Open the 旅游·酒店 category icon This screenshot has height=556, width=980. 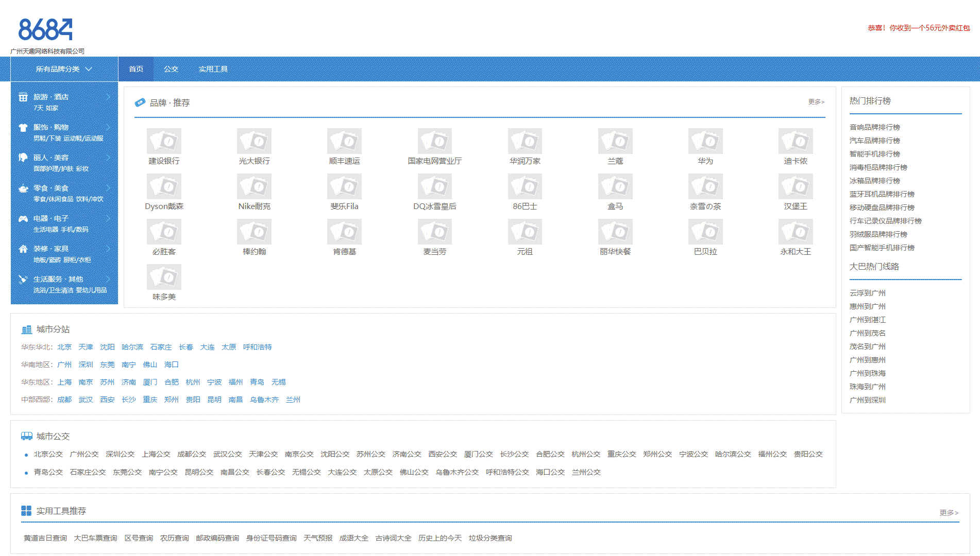(x=23, y=97)
